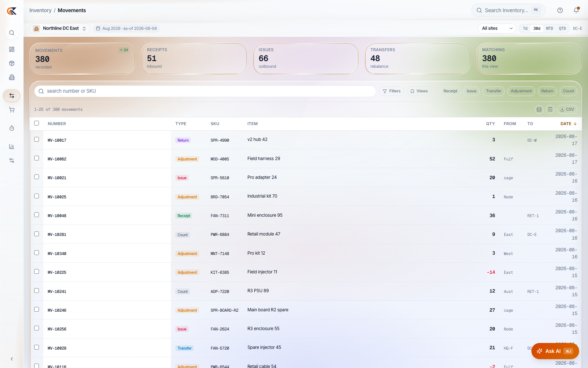
Task: Open the settings sliders sidebar icon
Action: point(12,160)
